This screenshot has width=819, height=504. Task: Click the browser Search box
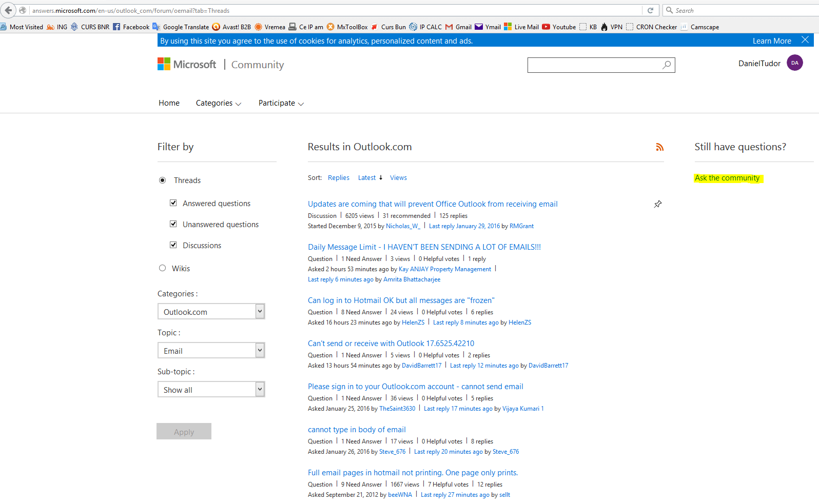[x=741, y=10]
